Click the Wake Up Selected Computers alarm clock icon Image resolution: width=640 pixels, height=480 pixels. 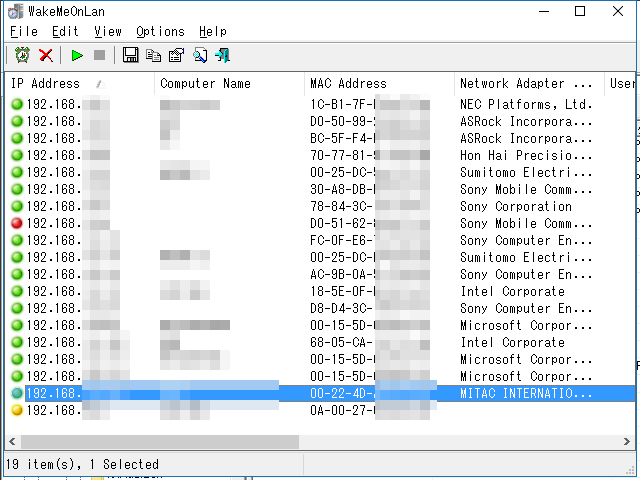tap(22, 55)
